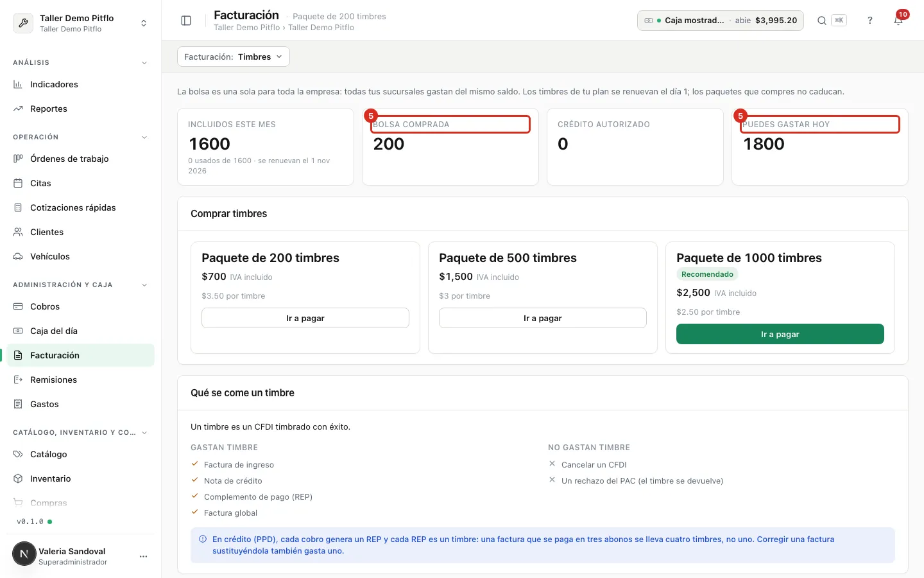Collapse the Operación section

point(144,137)
